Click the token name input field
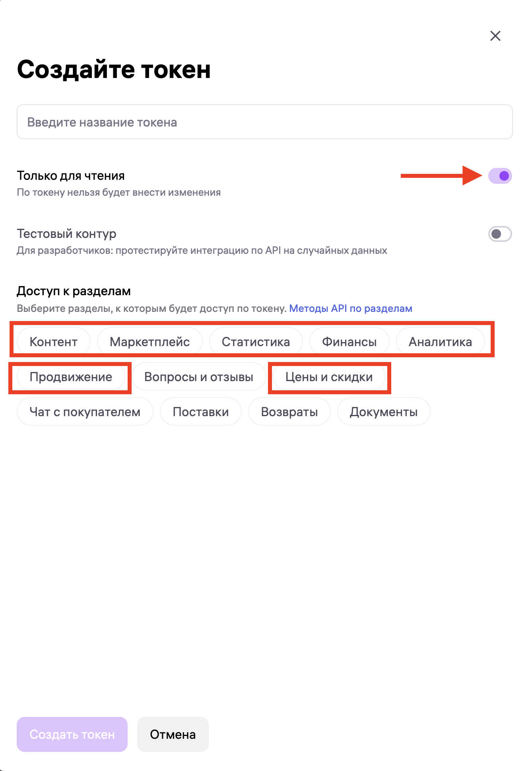Viewport: 532px width, 771px height. 264,122
